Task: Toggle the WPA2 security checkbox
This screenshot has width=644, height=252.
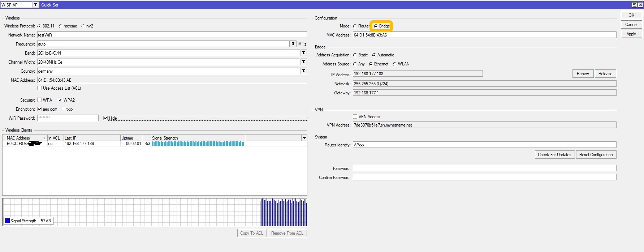Action: [x=60, y=100]
